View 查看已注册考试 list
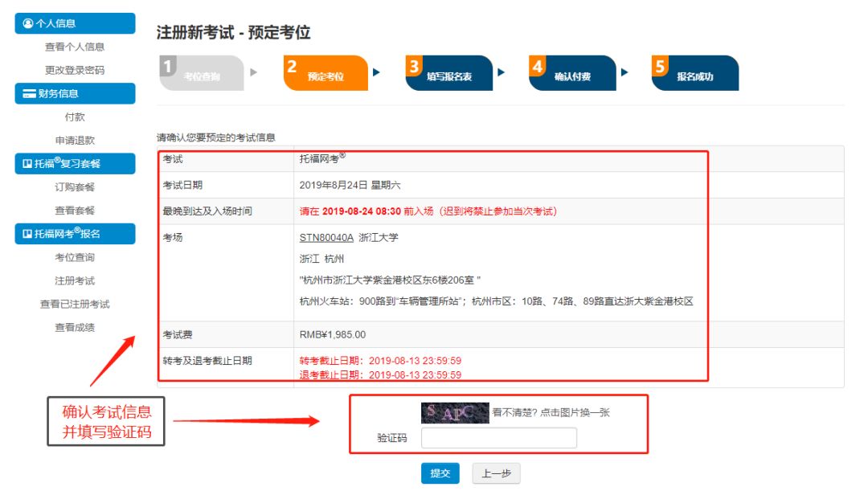868x491 pixels. (x=75, y=305)
